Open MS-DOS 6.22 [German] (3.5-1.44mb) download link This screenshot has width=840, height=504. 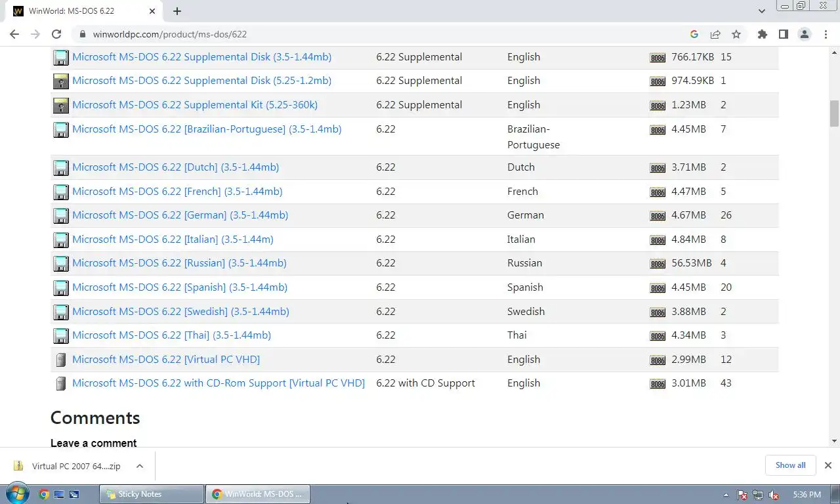[x=180, y=215]
